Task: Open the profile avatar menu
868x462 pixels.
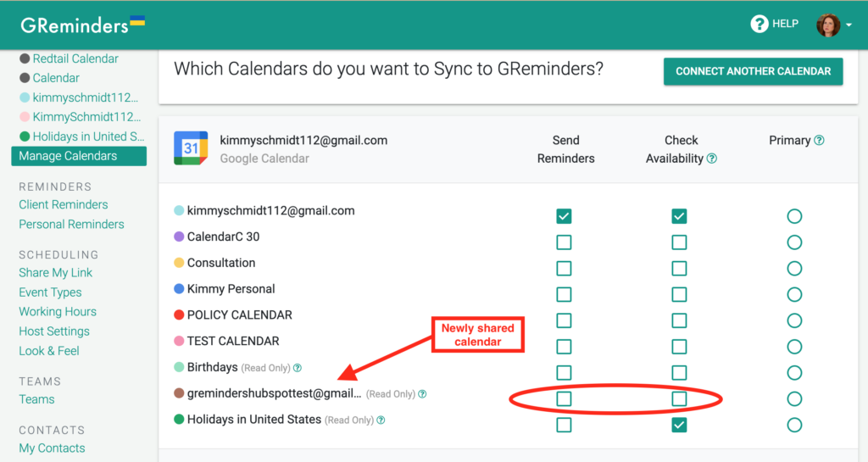Action: point(828,25)
